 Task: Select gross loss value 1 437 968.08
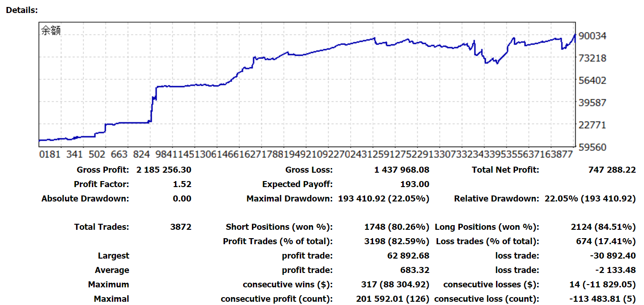click(402, 170)
